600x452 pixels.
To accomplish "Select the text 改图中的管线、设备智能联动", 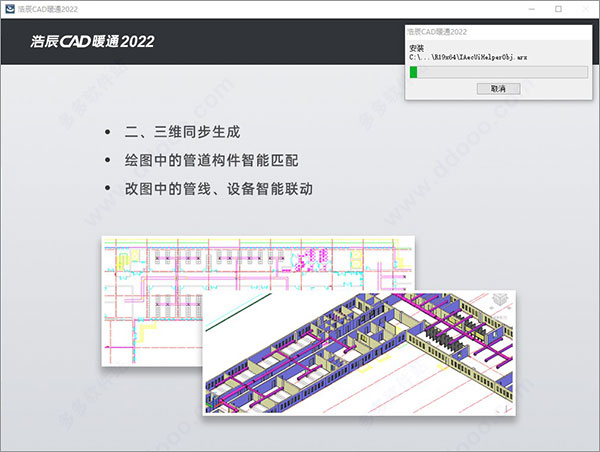I will [x=218, y=189].
